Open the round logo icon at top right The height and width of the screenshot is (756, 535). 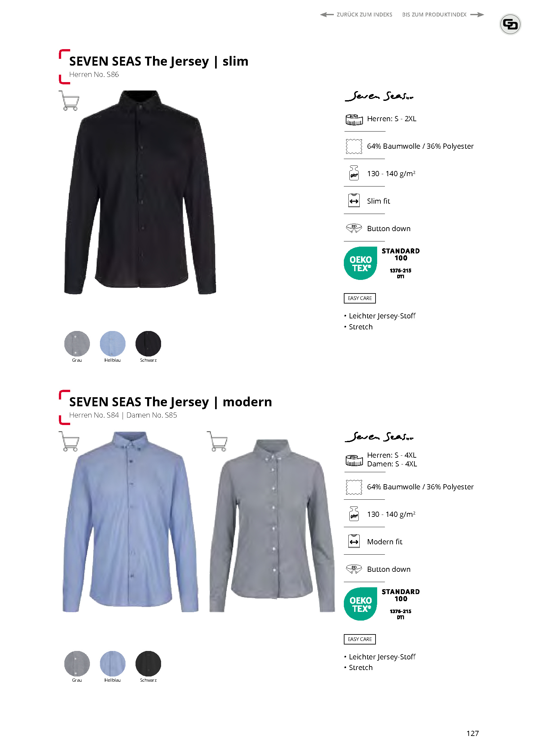click(x=510, y=24)
